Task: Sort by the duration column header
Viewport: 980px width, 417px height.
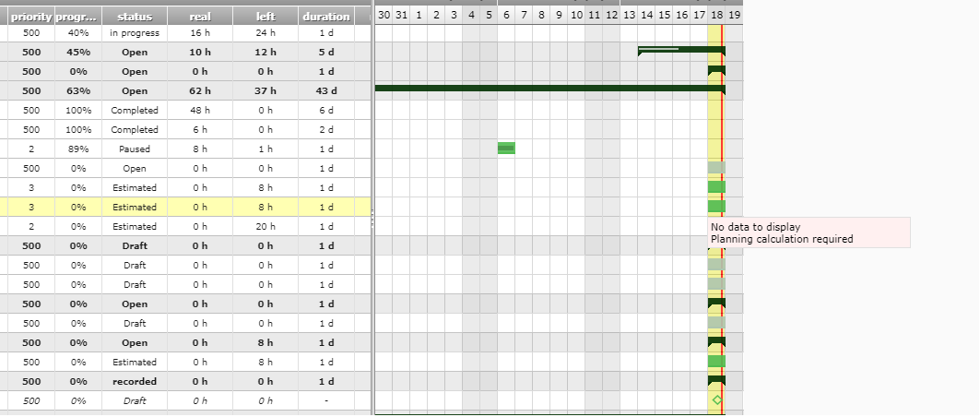Action: tap(325, 16)
